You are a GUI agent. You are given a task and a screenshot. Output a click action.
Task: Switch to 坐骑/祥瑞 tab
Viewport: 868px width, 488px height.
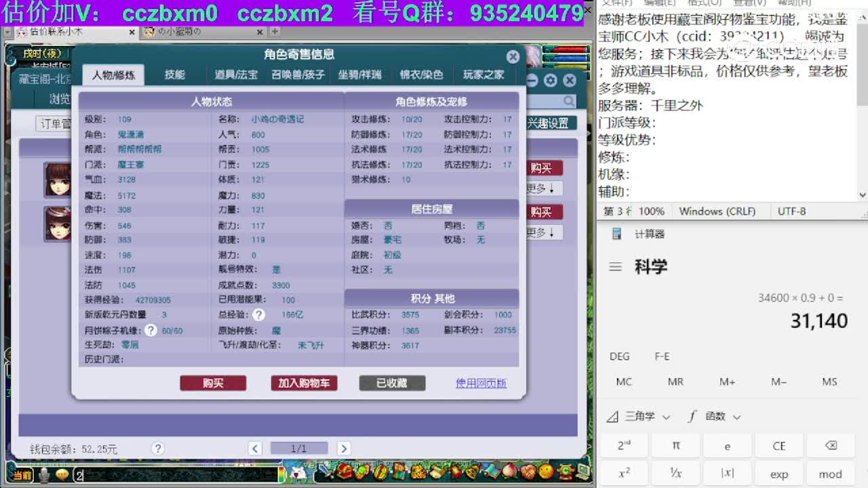pos(359,75)
